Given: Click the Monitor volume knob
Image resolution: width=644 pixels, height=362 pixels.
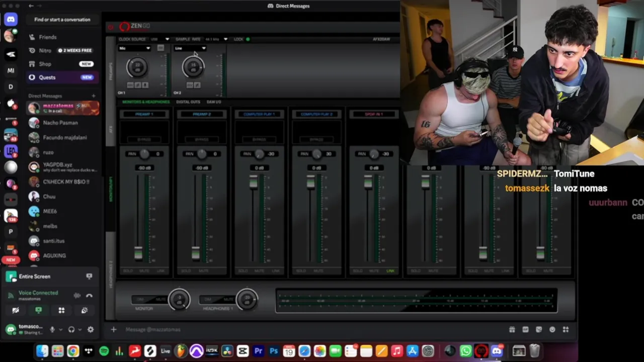Looking at the screenshot, I should (179, 300).
